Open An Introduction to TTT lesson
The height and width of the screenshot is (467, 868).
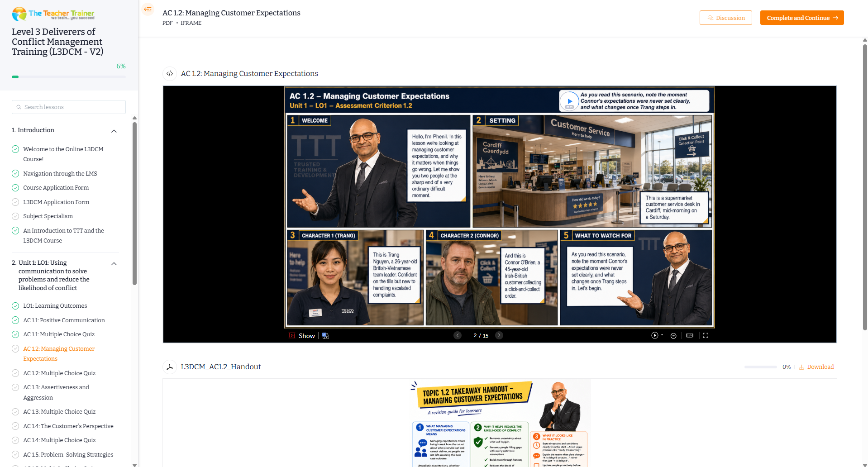63,235
